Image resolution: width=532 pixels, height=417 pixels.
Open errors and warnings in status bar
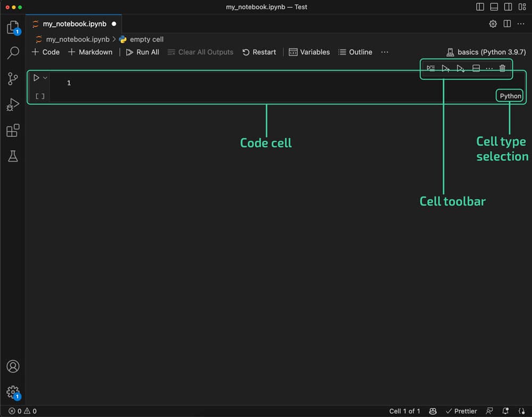pos(22,411)
